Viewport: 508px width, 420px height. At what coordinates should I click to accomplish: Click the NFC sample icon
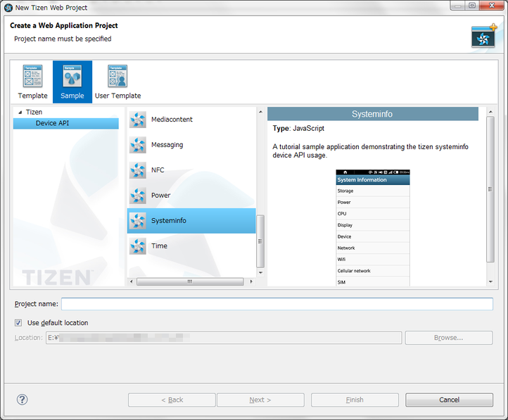(x=138, y=170)
